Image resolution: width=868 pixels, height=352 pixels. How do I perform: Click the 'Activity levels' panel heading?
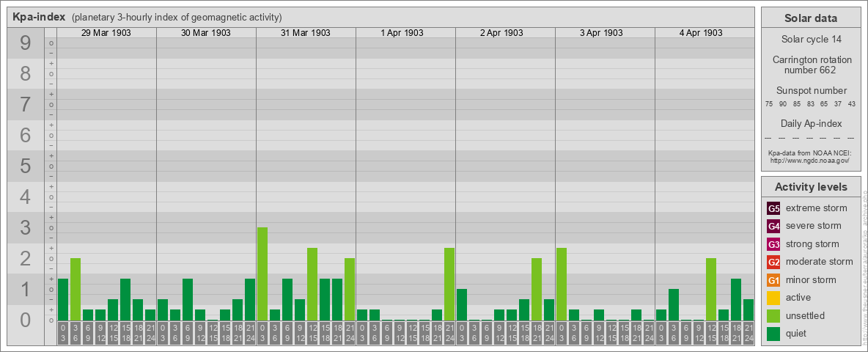[x=811, y=187]
